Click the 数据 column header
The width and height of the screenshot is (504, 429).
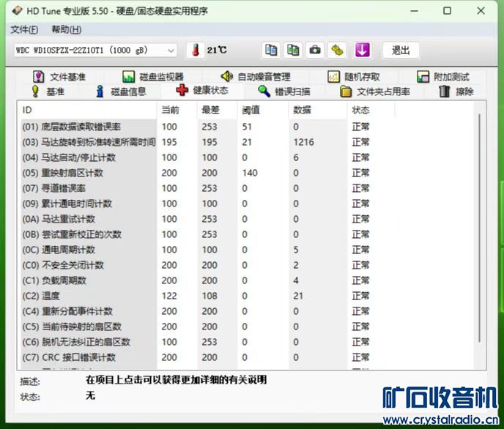[318, 110]
